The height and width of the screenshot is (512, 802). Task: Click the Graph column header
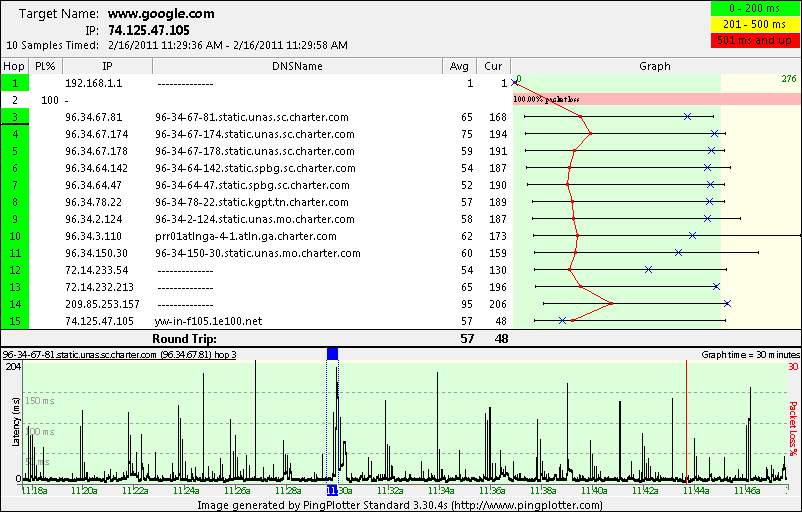coord(655,66)
